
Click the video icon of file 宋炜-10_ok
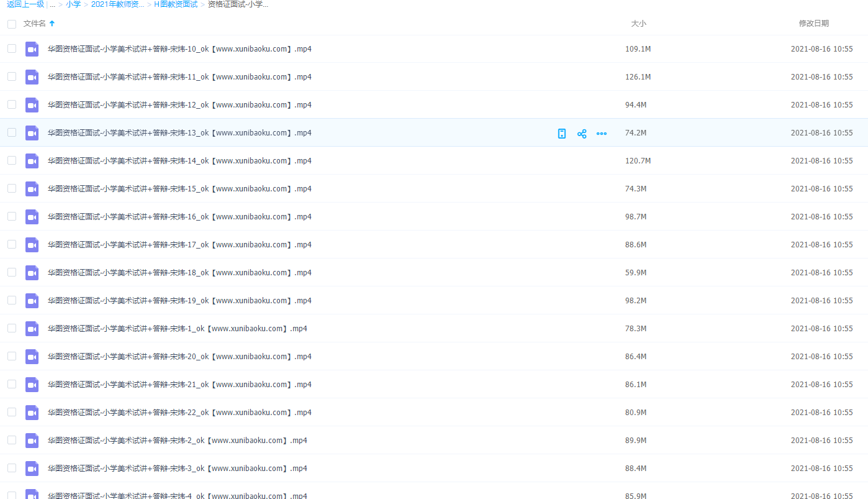(x=32, y=49)
